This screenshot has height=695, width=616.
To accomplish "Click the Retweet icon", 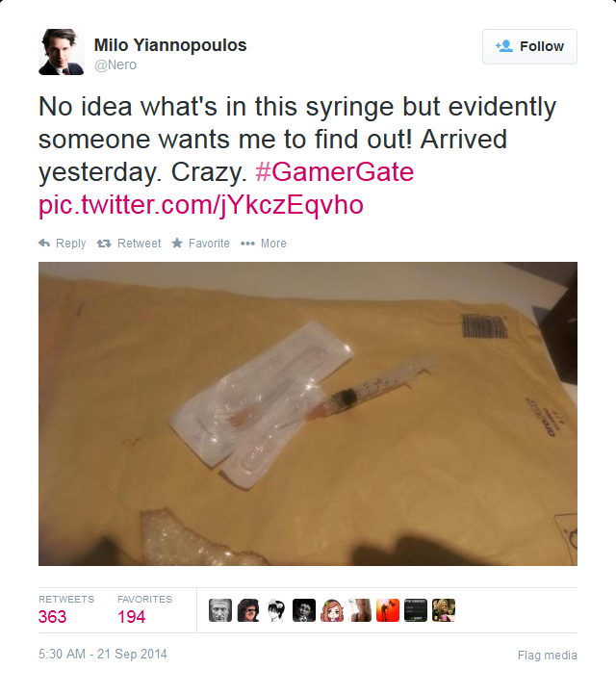I will pos(104,244).
